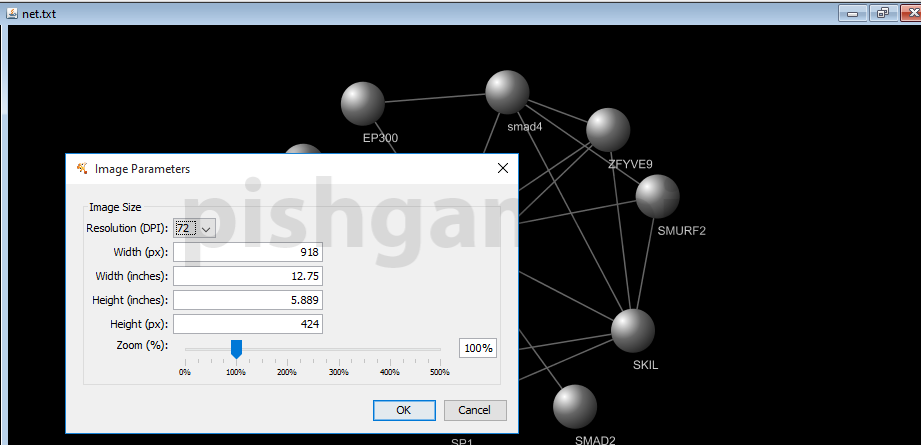
Task: Cancel the Image Parameters dialog
Action: pos(474,410)
